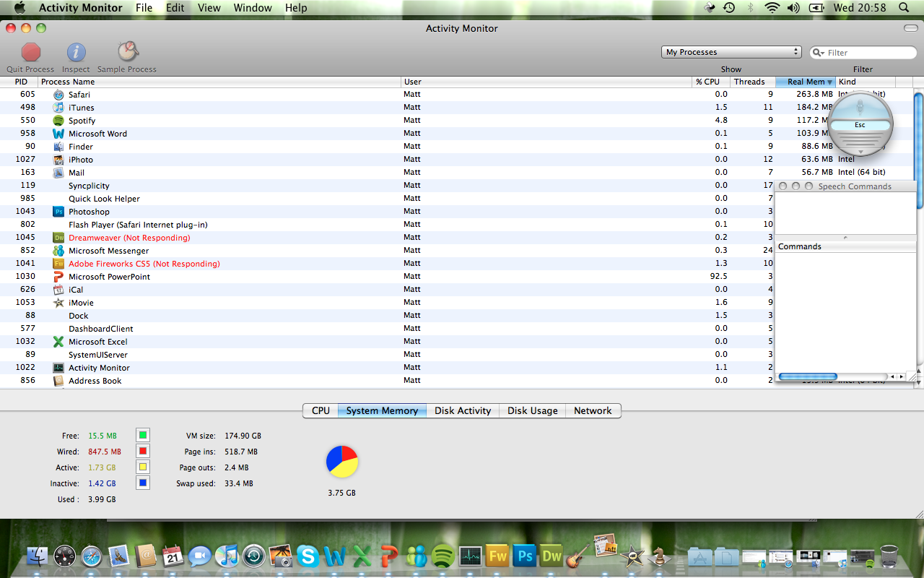Click the Photoshop icon in the process list
The image size is (924, 578).
coord(58,212)
